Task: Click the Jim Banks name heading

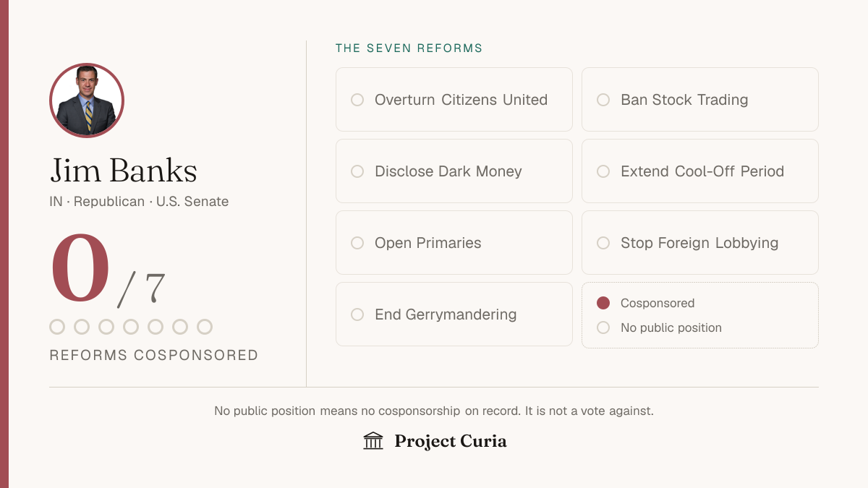Action: click(x=124, y=171)
